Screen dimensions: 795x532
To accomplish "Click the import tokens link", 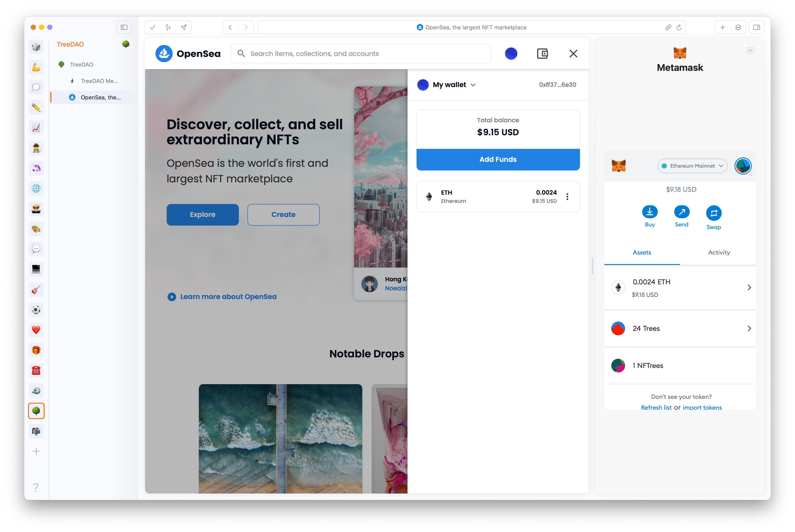I will point(702,408).
